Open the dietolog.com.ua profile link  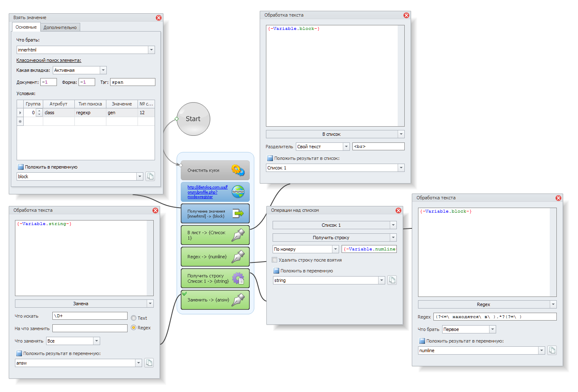(x=207, y=192)
